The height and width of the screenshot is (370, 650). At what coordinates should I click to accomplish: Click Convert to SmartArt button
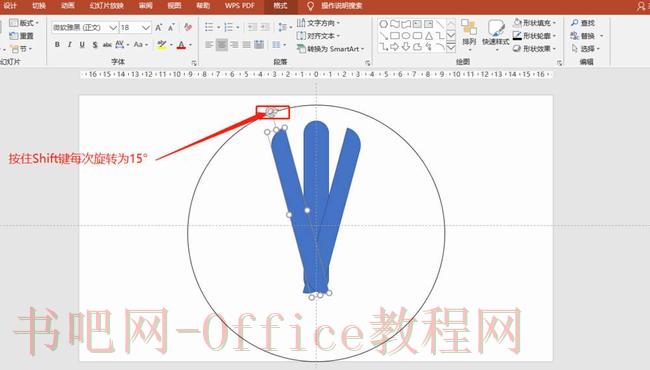(x=330, y=48)
